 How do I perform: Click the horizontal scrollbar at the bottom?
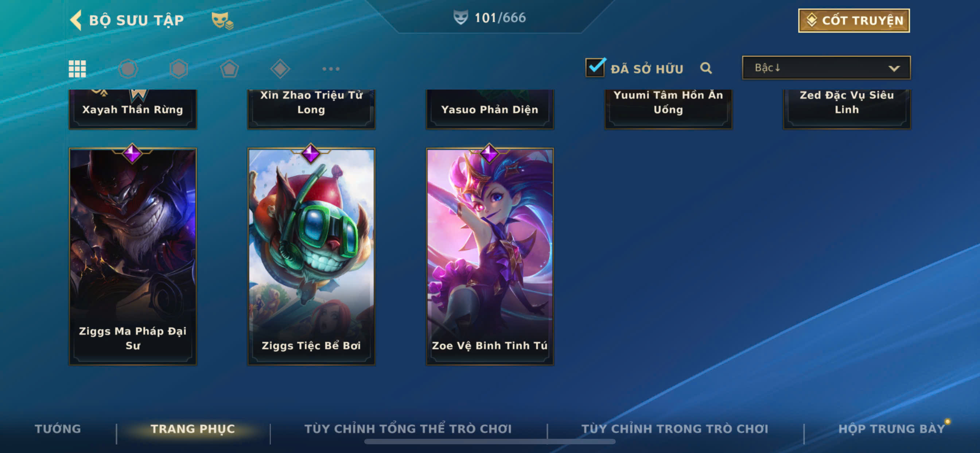click(490, 442)
